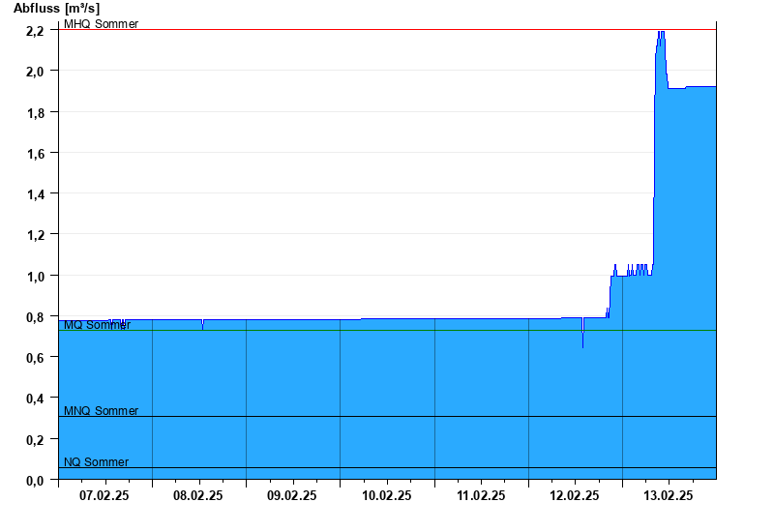Click the MQ Sommer line label

pyautogui.click(x=97, y=325)
